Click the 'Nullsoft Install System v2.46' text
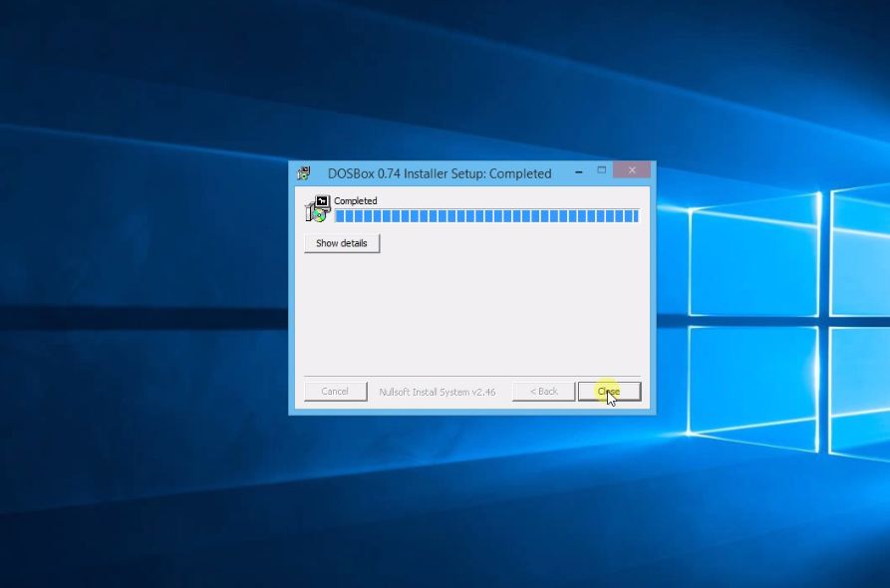Viewport: 890px width, 588px height. pos(438,392)
